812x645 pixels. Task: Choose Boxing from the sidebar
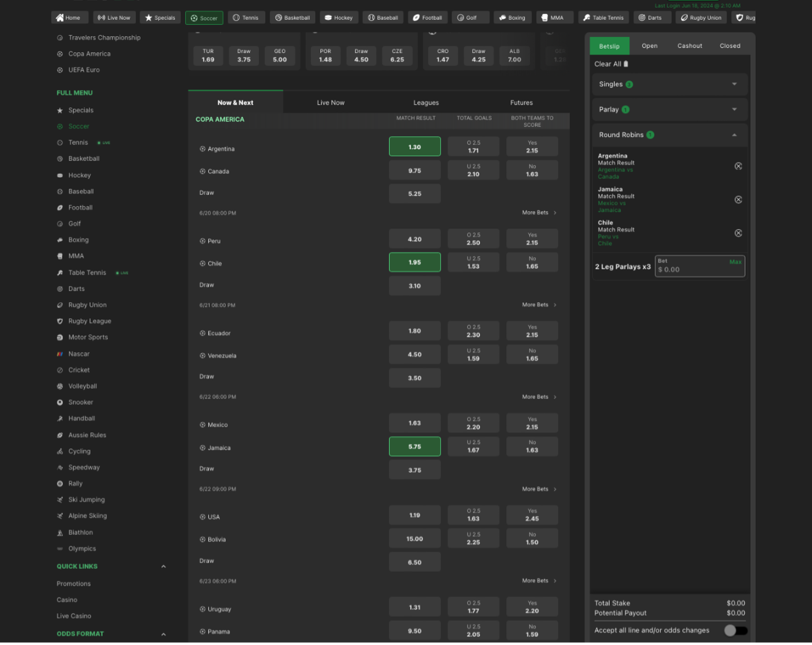pyautogui.click(x=78, y=240)
